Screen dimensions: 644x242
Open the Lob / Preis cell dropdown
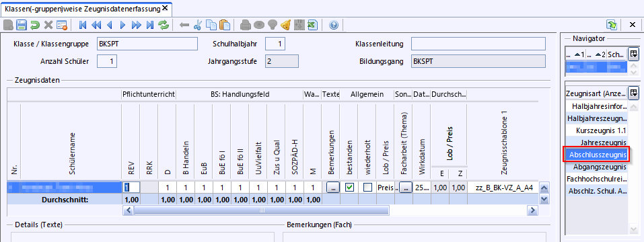click(385, 188)
